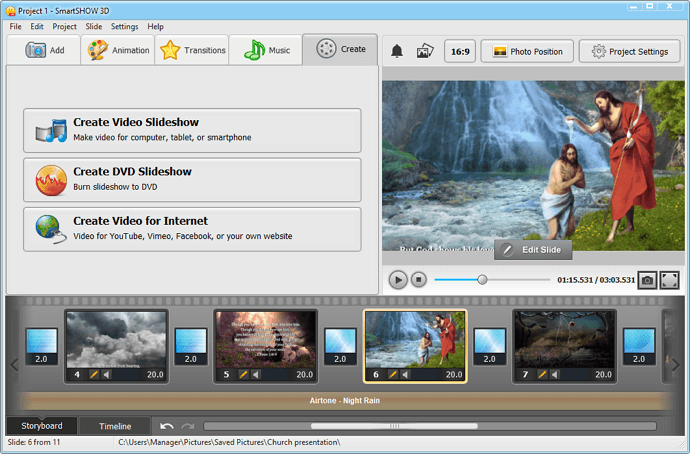Image resolution: width=690 pixels, height=454 pixels.
Task: Click the Church presentation folder path
Action: 229,442
